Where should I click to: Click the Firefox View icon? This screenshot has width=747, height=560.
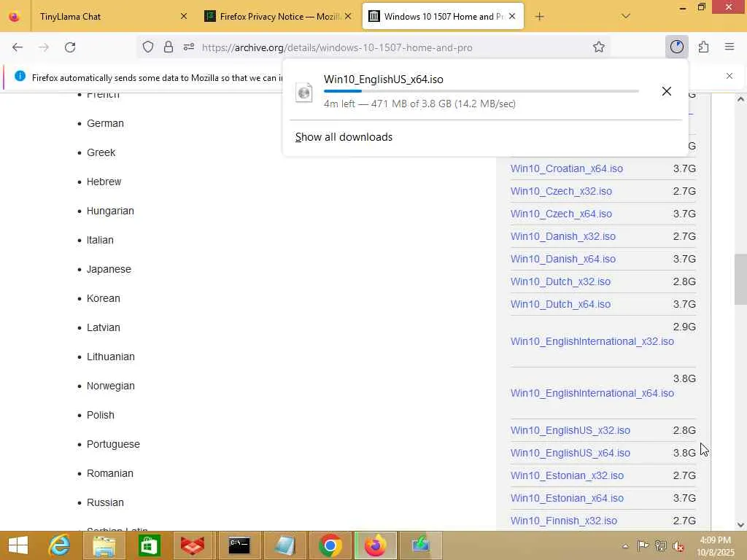point(15,17)
